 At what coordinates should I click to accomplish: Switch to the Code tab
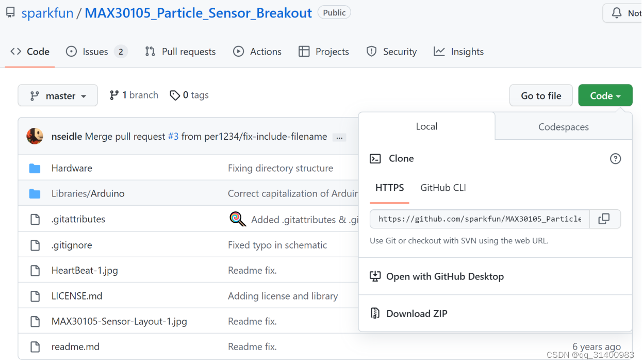[x=30, y=52]
